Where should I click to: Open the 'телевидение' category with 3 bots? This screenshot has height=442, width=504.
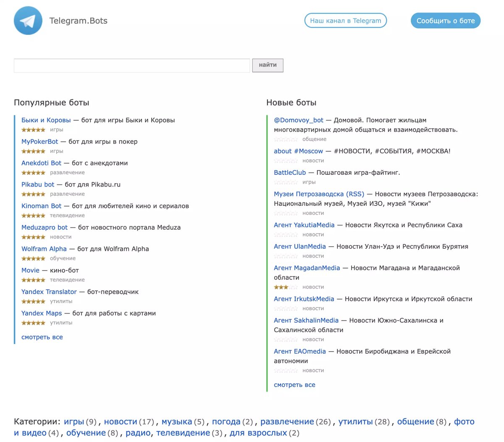click(183, 433)
